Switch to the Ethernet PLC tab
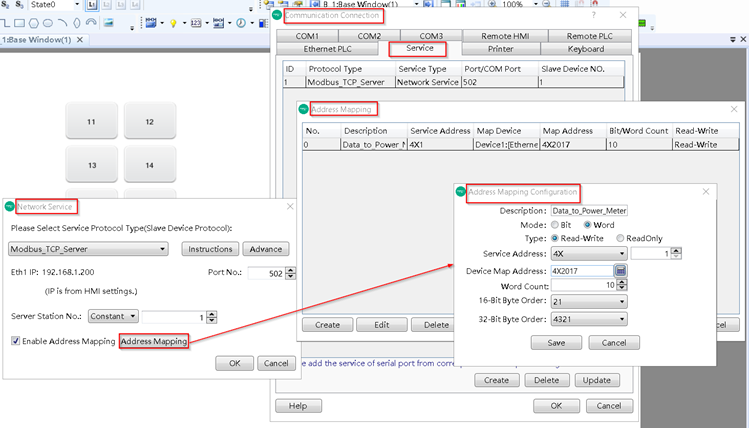Screen dimensions: 749x428 (x=328, y=49)
